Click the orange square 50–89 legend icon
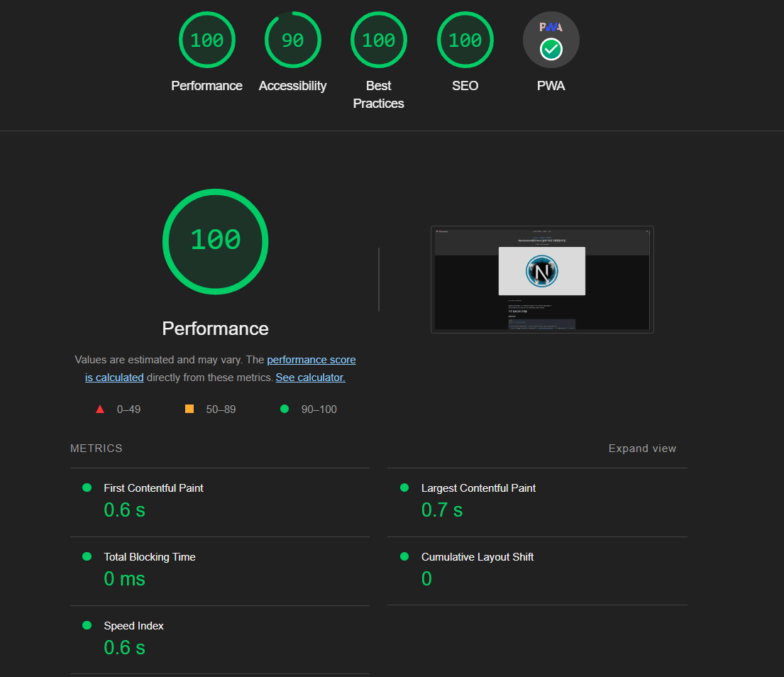 189,409
